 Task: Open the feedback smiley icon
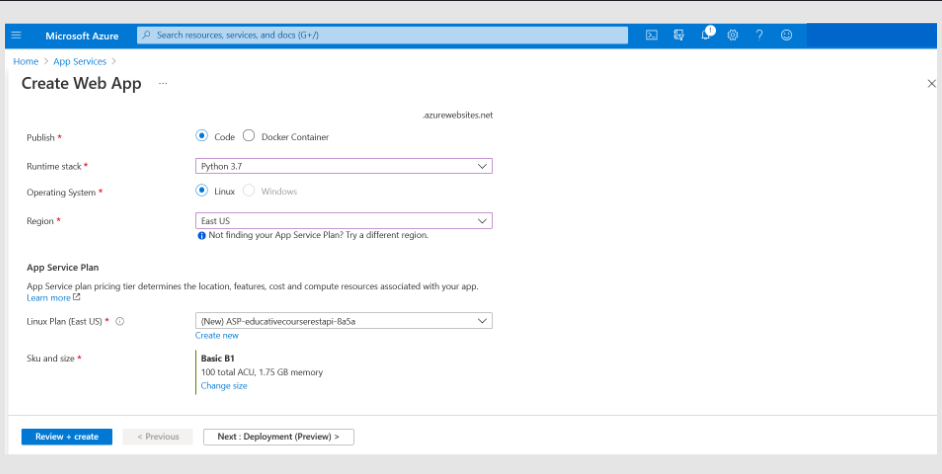pos(786,35)
